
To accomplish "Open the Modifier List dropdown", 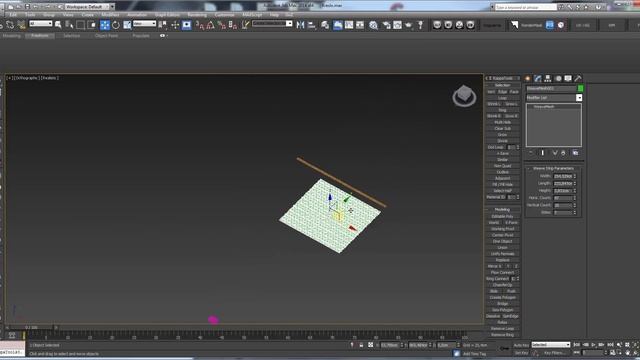I will coord(554,98).
